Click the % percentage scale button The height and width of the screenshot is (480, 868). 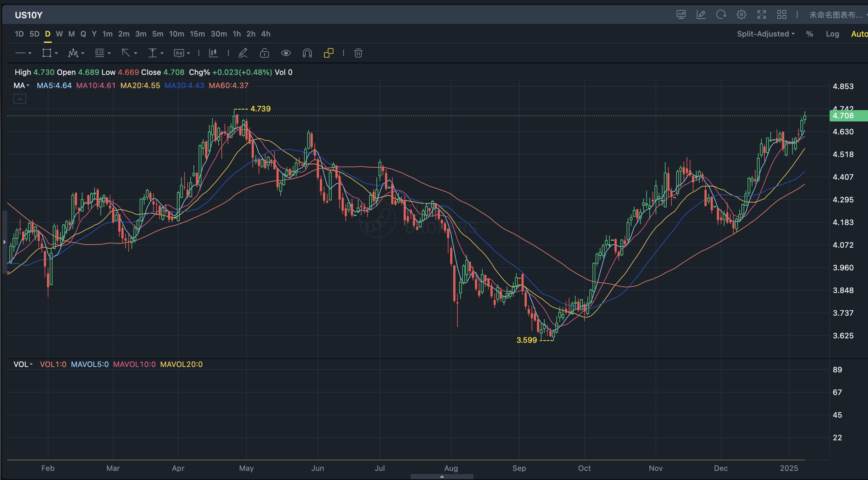(x=809, y=34)
